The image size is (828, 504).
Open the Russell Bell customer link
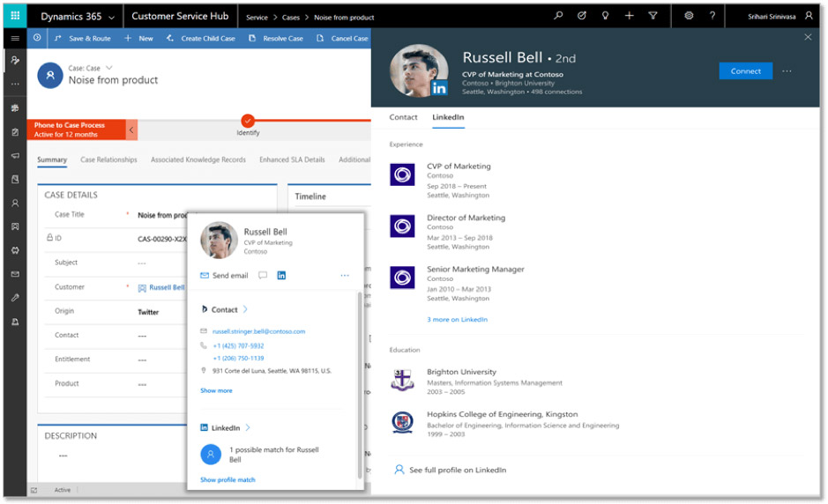(167, 287)
